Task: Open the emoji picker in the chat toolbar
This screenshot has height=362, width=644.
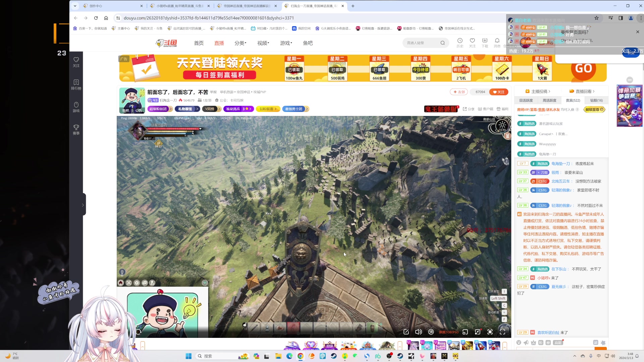Action: [x=519, y=343]
